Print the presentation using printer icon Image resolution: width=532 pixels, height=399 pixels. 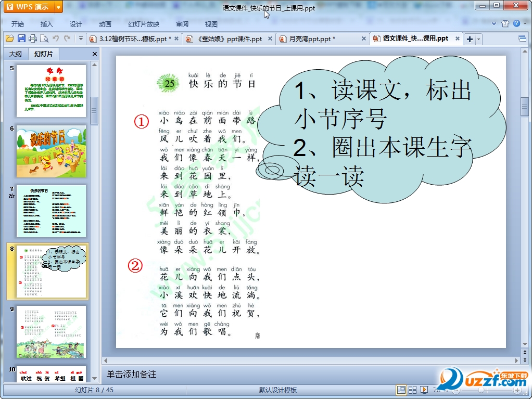(33, 38)
